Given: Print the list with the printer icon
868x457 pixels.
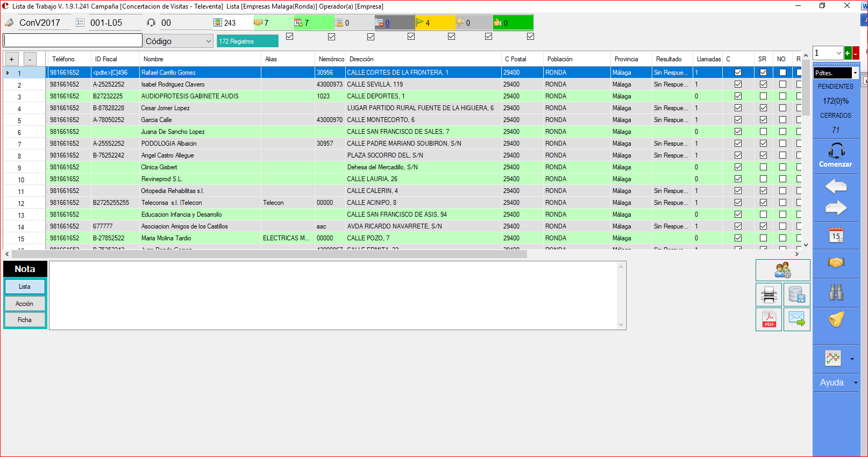Looking at the screenshot, I should [x=769, y=295].
